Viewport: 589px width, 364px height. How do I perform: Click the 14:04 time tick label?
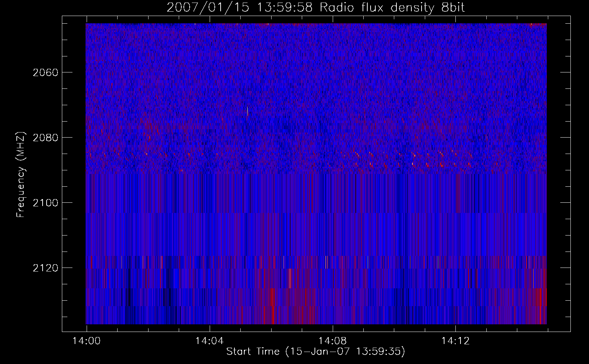pyautogui.click(x=210, y=341)
